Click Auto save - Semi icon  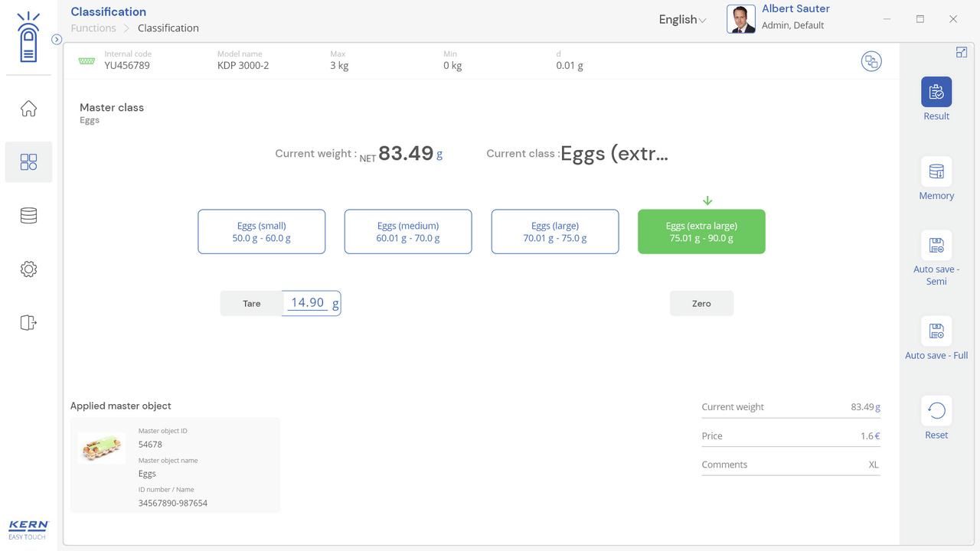pyautogui.click(x=936, y=246)
